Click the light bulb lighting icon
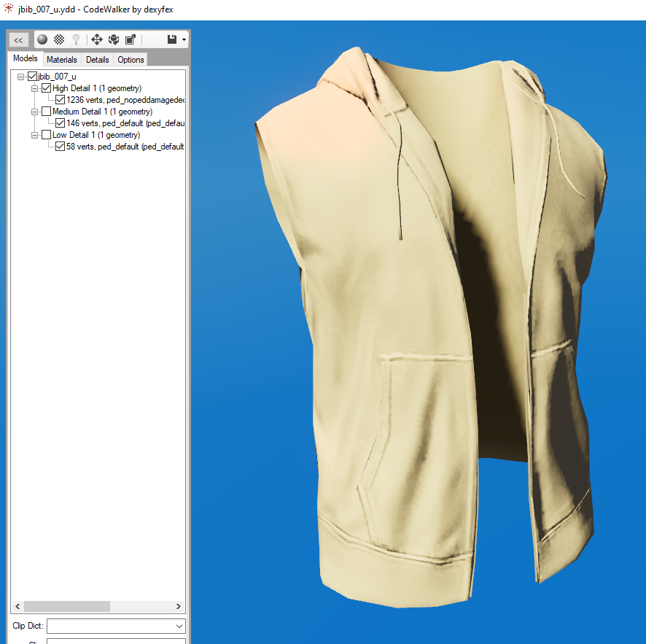This screenshot has width=646, height=644. click(76, 39)
